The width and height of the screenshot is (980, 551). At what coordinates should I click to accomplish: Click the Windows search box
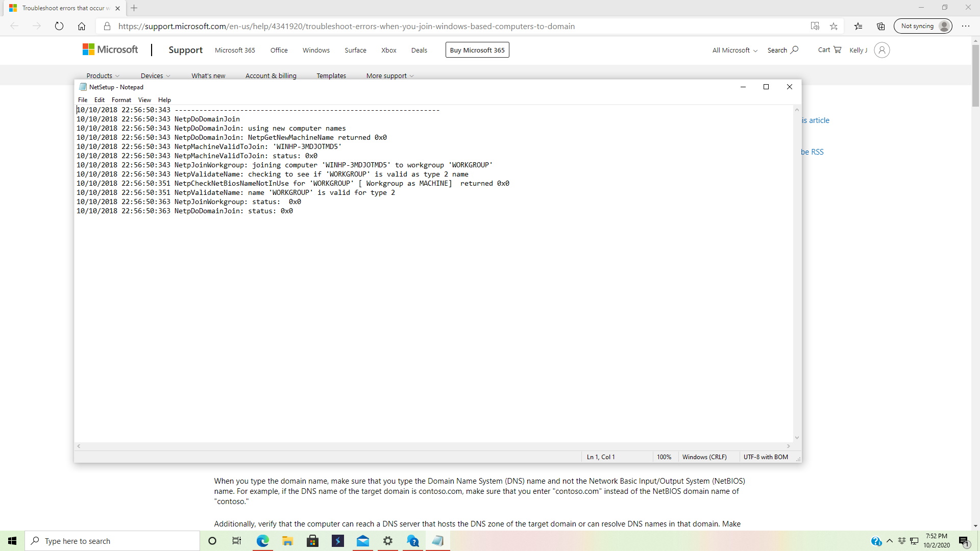point(112,541)
